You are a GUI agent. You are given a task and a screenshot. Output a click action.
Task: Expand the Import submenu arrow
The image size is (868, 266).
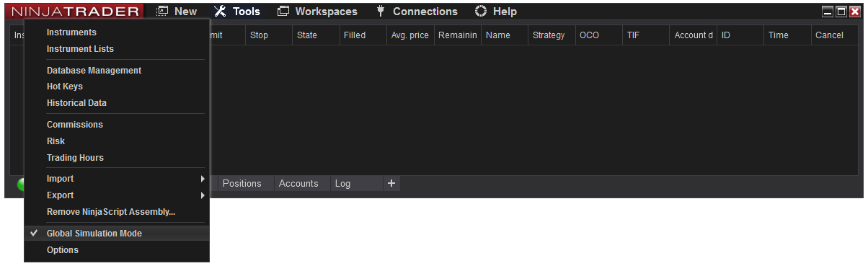tap(203, 179)
